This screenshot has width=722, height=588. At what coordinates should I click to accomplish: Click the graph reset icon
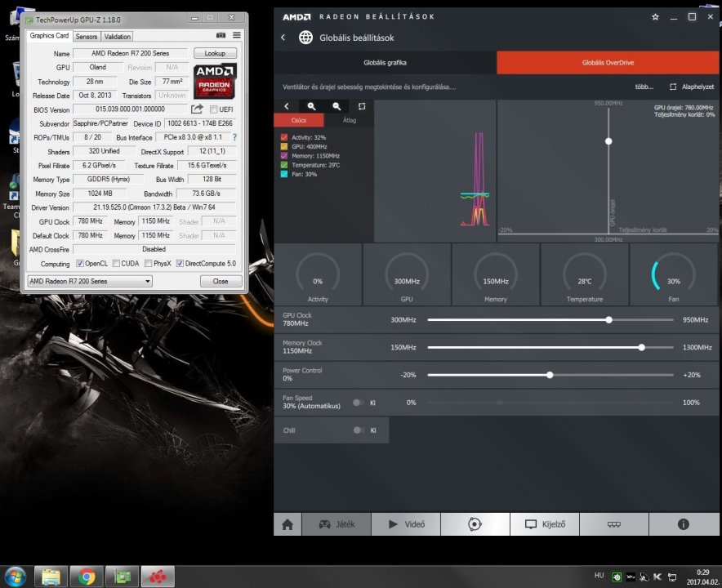coord(362,106)
